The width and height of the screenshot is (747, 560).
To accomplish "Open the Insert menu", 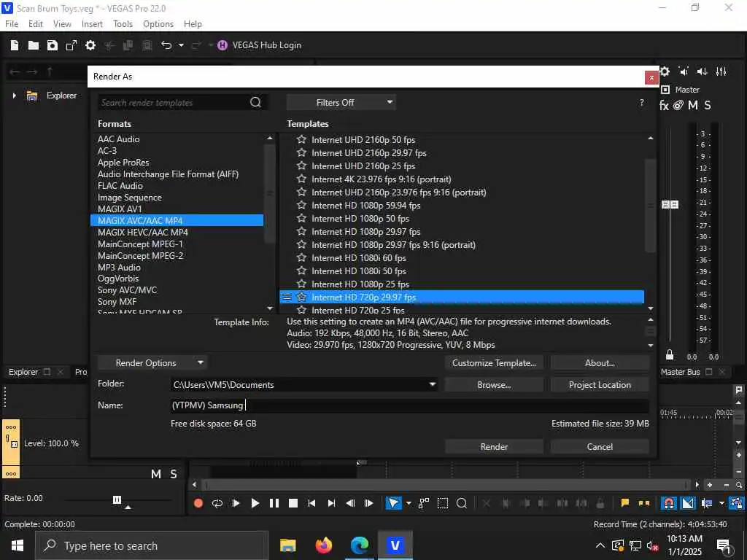I will pyautogui.click(x=92, y=24).
